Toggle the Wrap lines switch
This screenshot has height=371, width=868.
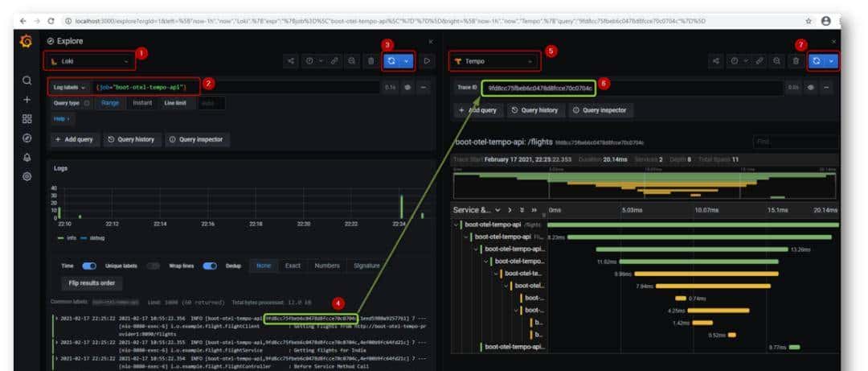click(x=210, y=266)
